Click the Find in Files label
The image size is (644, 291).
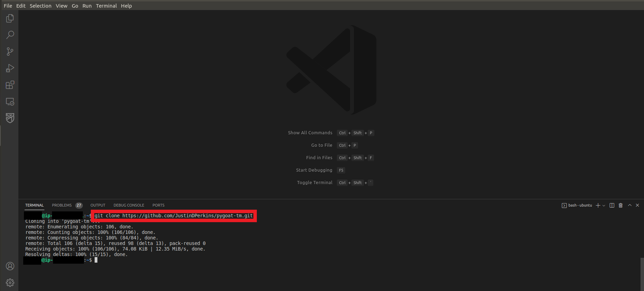tap(319, 158)
